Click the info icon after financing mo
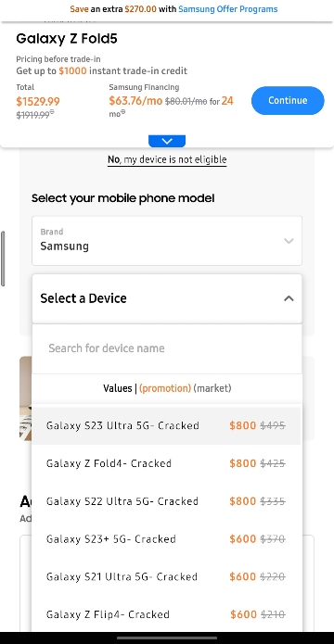Screen dimensions: 334x644 (123, 112)
